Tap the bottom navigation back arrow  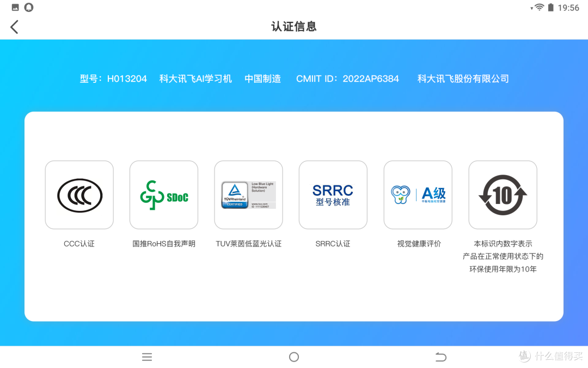441,357
